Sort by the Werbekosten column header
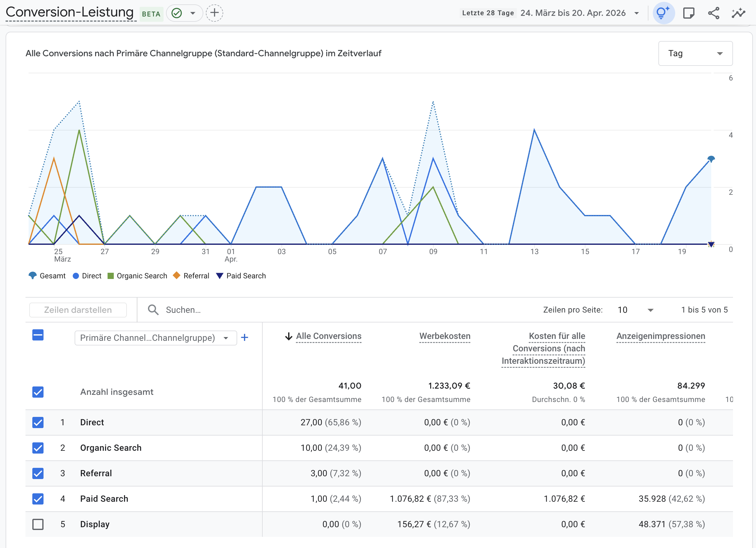The image size is (756, 548). (445, 336)
